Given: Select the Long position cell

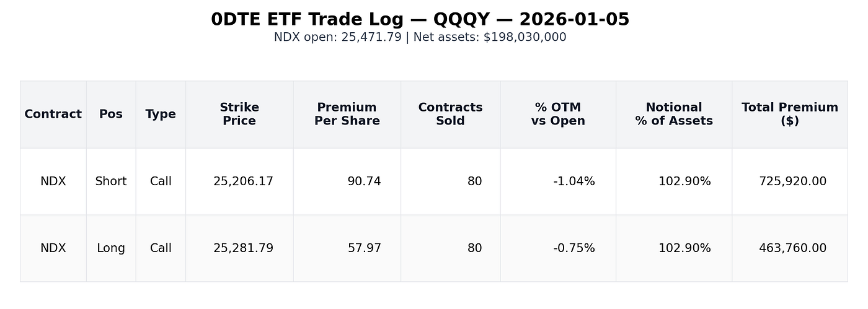Looking at the screenshot, I should (111, 248).
